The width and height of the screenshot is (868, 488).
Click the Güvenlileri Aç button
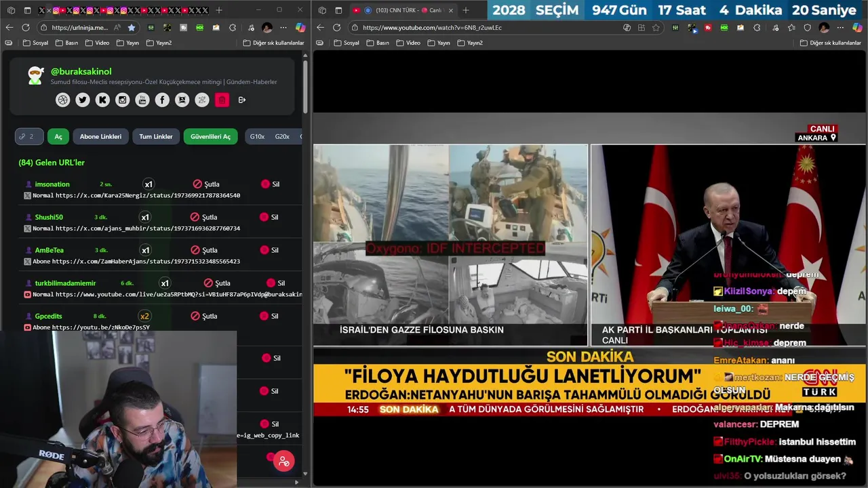point(210,136)
